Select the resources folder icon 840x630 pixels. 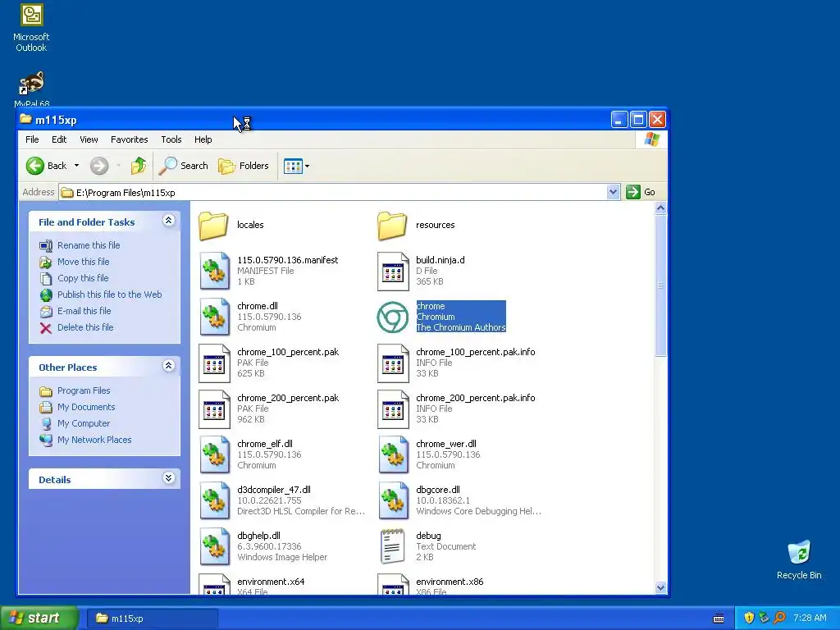[392, 226]
